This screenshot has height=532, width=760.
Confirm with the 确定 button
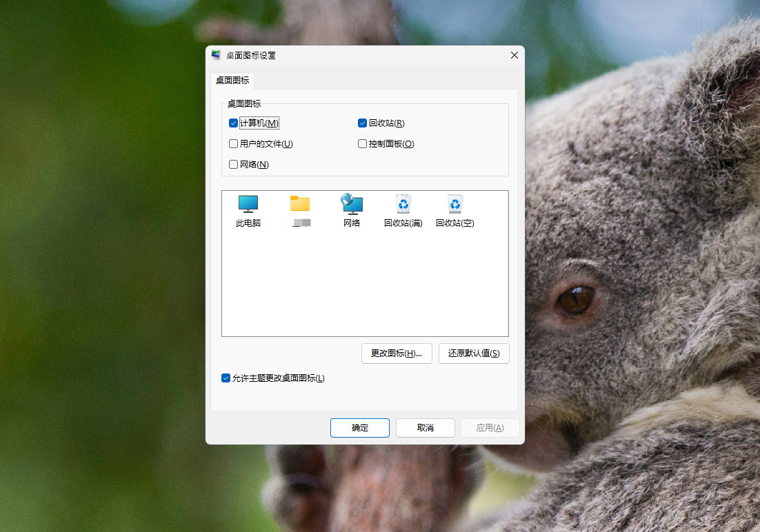click(x=360, y=428)
